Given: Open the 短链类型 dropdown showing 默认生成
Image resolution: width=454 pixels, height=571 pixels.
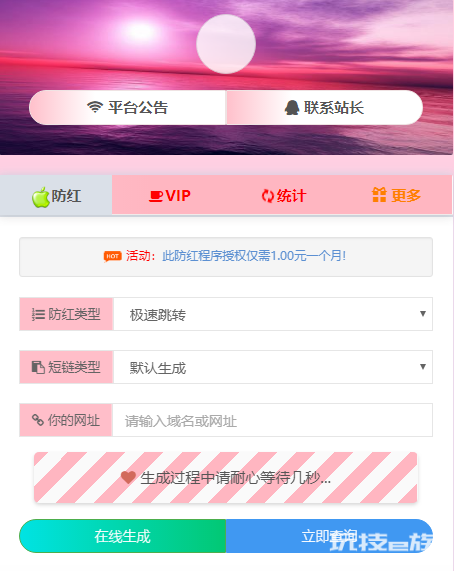Looking at the screenshot, I should pyautogui.click(x=273, y=367).
